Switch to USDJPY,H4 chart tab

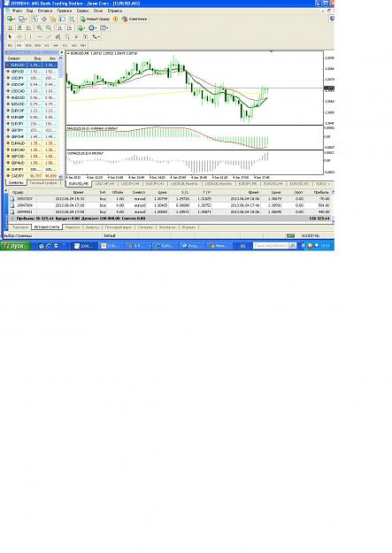(130, 184)
